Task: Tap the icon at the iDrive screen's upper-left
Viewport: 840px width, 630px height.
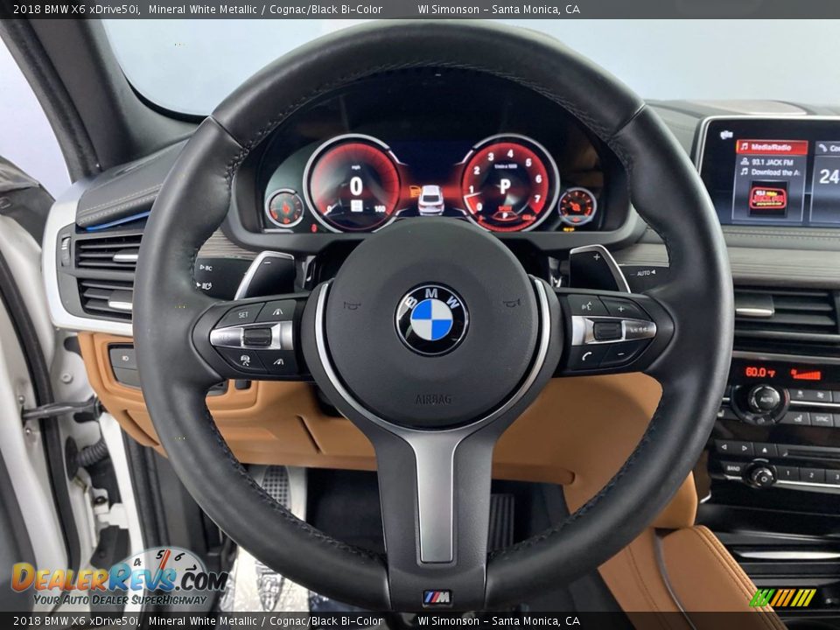Action: tap(726, 135)
